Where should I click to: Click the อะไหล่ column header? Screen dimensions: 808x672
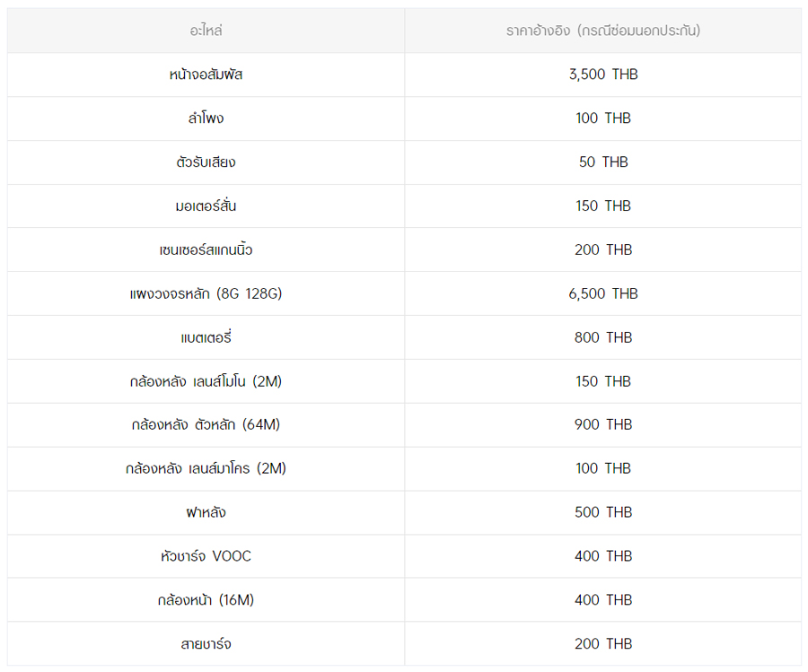tap(206, 31)
